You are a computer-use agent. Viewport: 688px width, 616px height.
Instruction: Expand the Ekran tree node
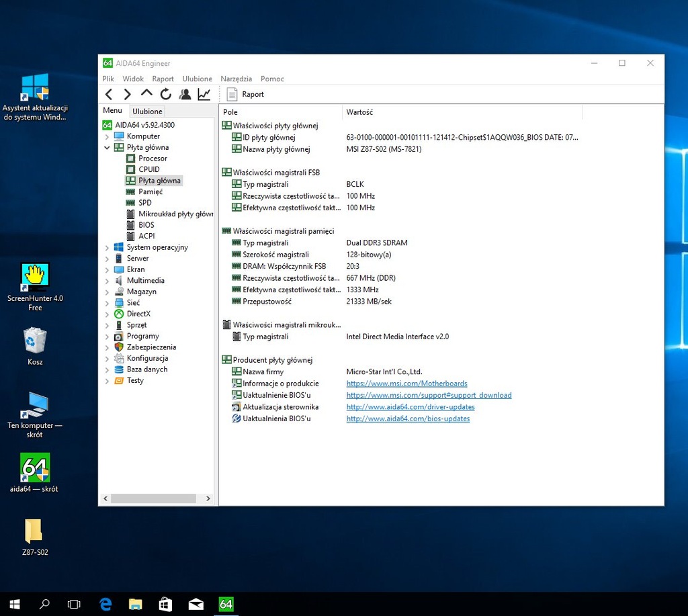pos(107,269)
